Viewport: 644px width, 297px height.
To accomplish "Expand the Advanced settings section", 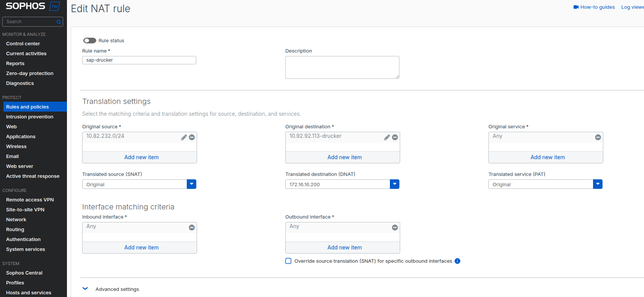I will 86,289.
